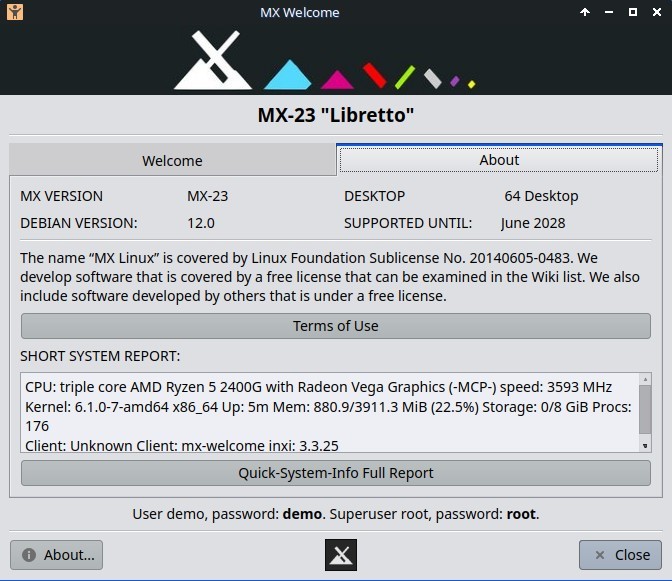Click the small MX logo at bottom center
This screenshot has height=581, width=672.
(341, 555)
